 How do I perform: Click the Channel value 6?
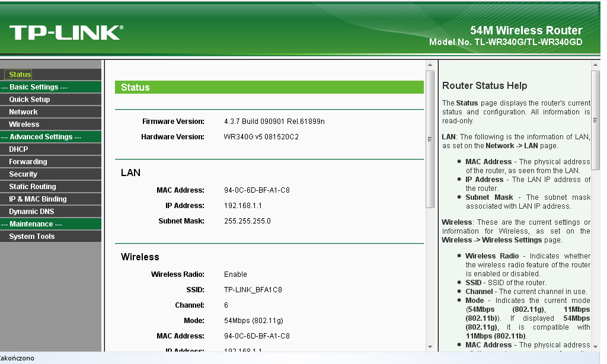coord(226,305)
